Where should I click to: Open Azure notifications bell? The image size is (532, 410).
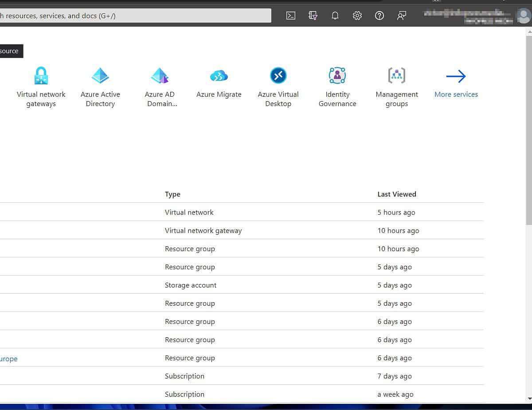click(x=335, y=16)
